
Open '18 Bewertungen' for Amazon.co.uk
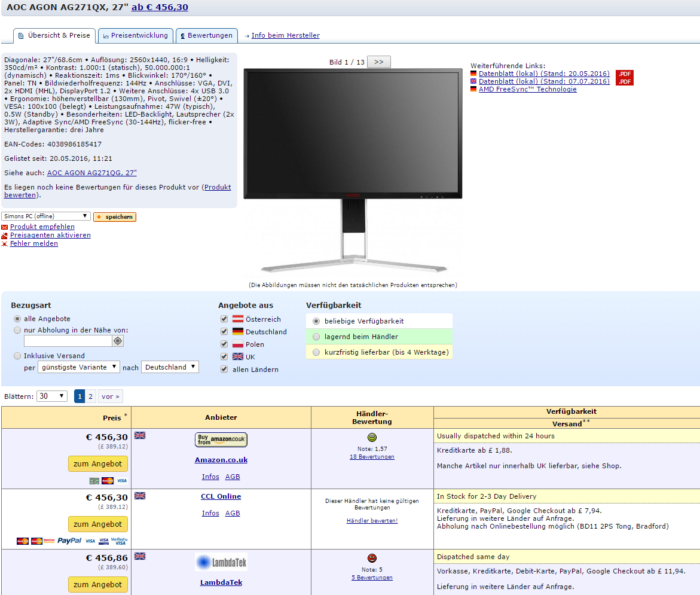coord(372,457)
